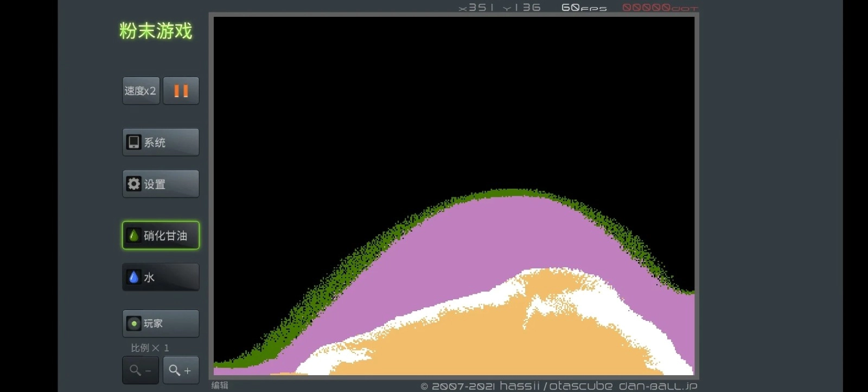The width and height of the screenshot is (868, 392).
Task: Open the 系统 system menu
Action: point(161,142)
